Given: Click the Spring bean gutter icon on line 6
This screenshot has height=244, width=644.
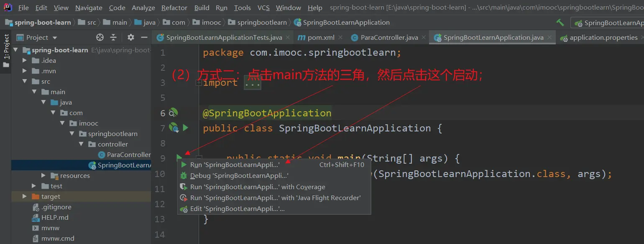Looking at the screenshot, I should pyautogui.click(x=173, y=113).
